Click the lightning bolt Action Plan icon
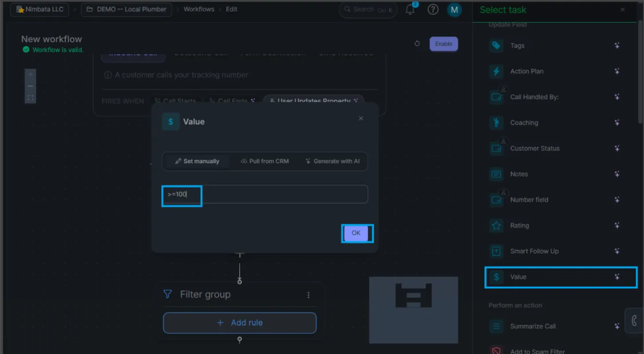The height and width of the screenshot is (354, 644). point(496,71)
